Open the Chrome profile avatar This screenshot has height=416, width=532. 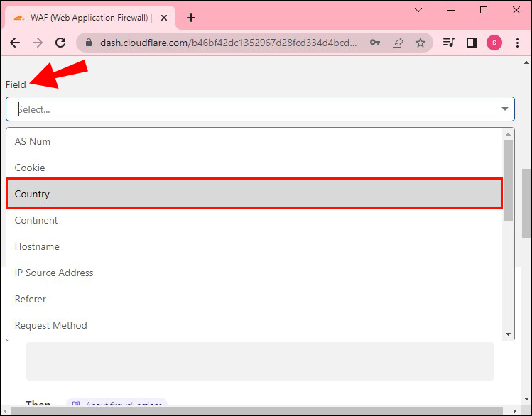(x=494, y=43)
